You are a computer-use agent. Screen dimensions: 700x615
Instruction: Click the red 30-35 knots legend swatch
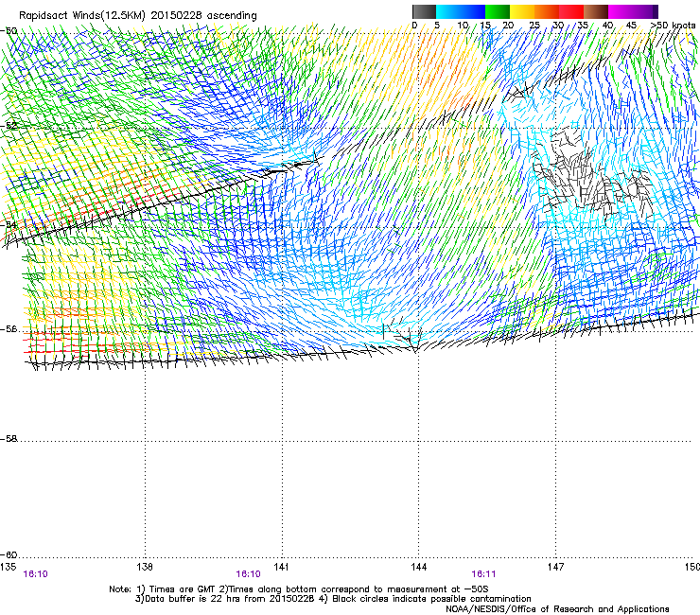(x=571, y=11)
